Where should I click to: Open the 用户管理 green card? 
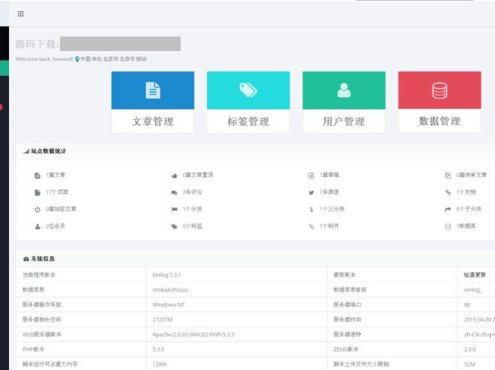(344, 102)
